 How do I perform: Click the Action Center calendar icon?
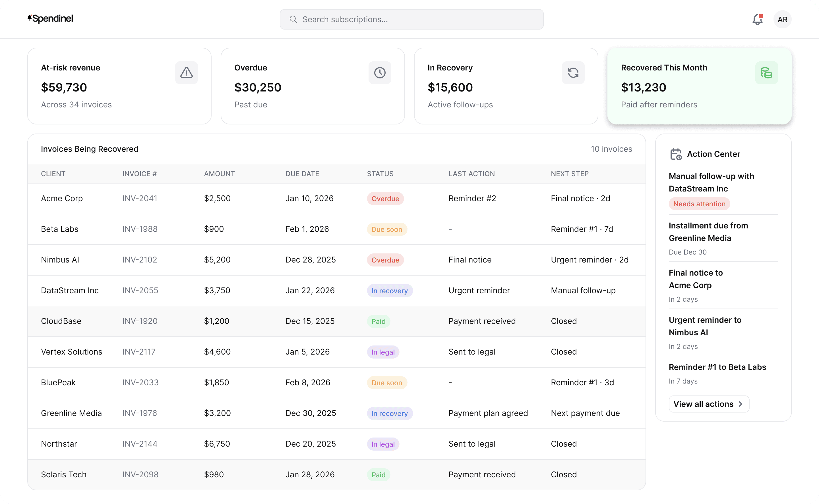point(676,154)
